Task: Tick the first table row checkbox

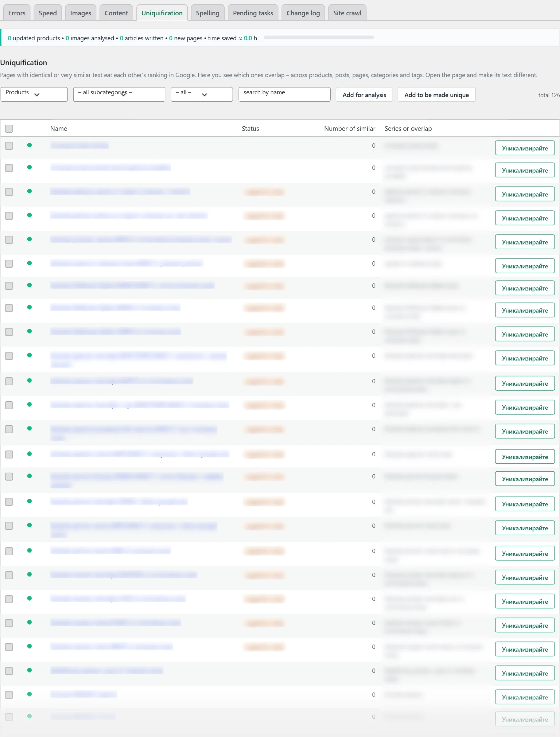Action: (9, 146)
